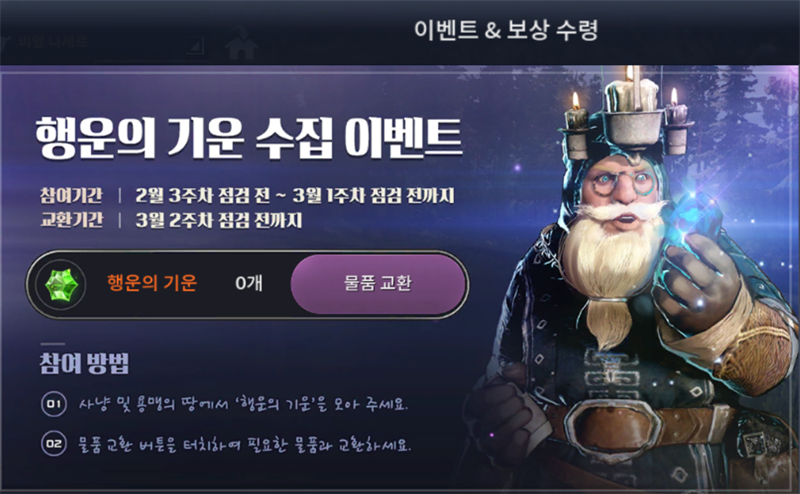Screen dimensions: 800x494
Task: Click the orange 행운의 기운 label
Action: point(152,283)
